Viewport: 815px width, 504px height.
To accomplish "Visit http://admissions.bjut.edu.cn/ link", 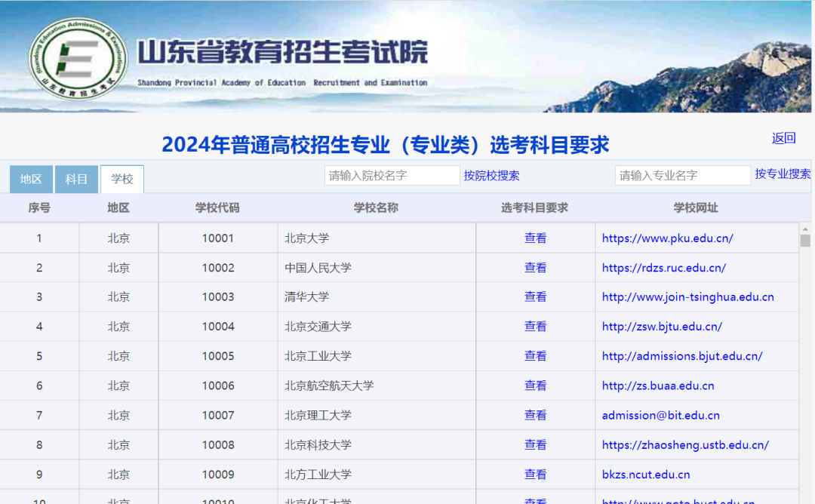I will (682, 356).
